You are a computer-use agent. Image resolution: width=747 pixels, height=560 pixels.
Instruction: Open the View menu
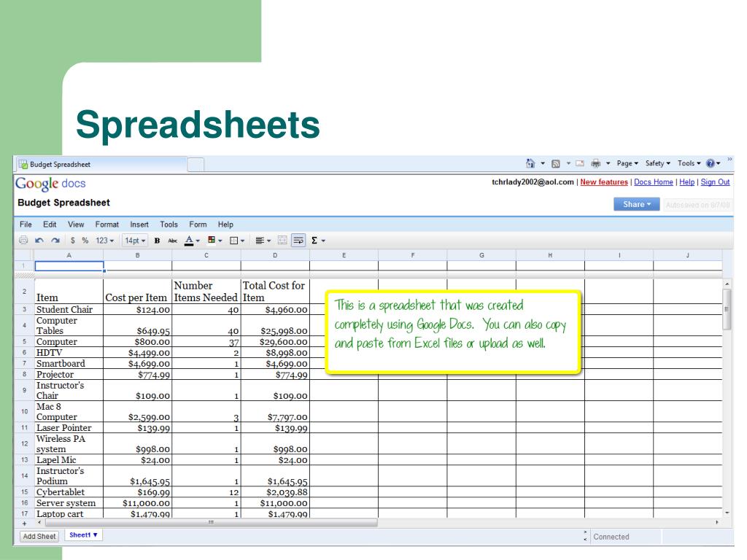click(x=76, y=225)
